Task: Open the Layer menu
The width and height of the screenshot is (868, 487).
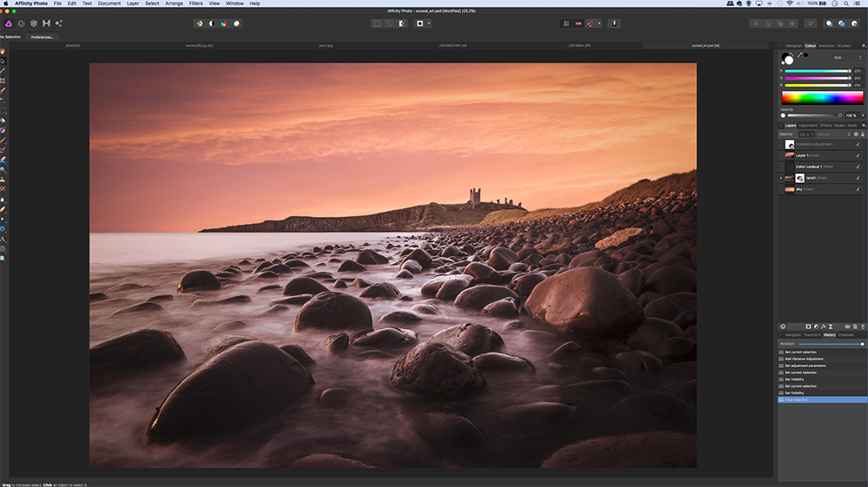Action: click(x=133, y=3)
